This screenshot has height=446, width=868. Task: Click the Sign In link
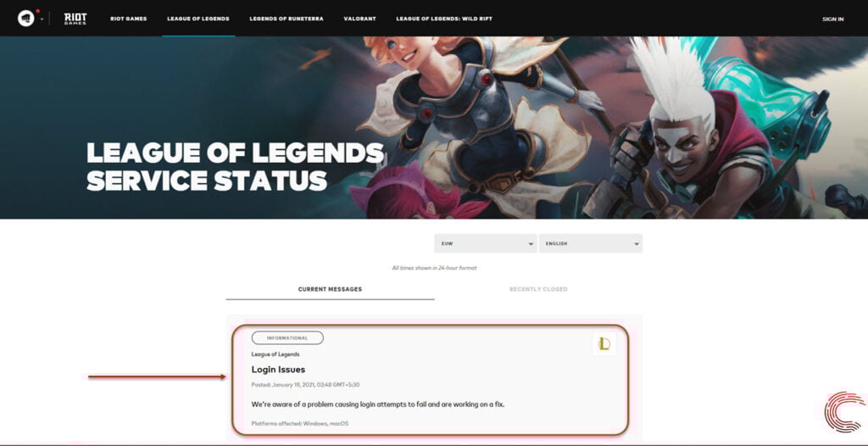pos(832,20)
